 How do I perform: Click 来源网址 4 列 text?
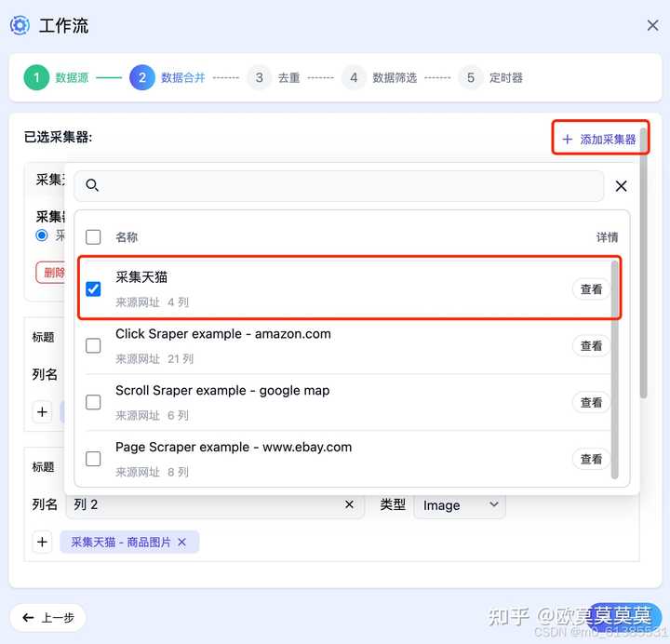pyautogui.click(x=152, y=302)
